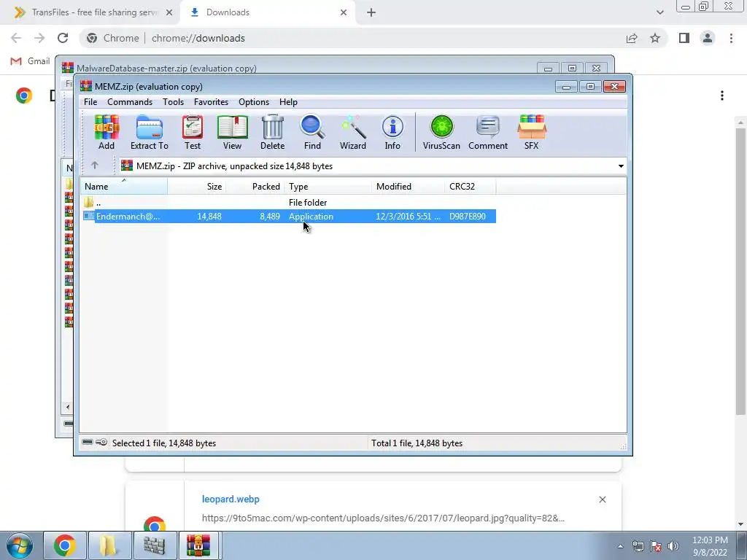Open Downloads page more actions menu
Image resolution: width=747 pixels, height=560 pixels.
tap(721, 96)
